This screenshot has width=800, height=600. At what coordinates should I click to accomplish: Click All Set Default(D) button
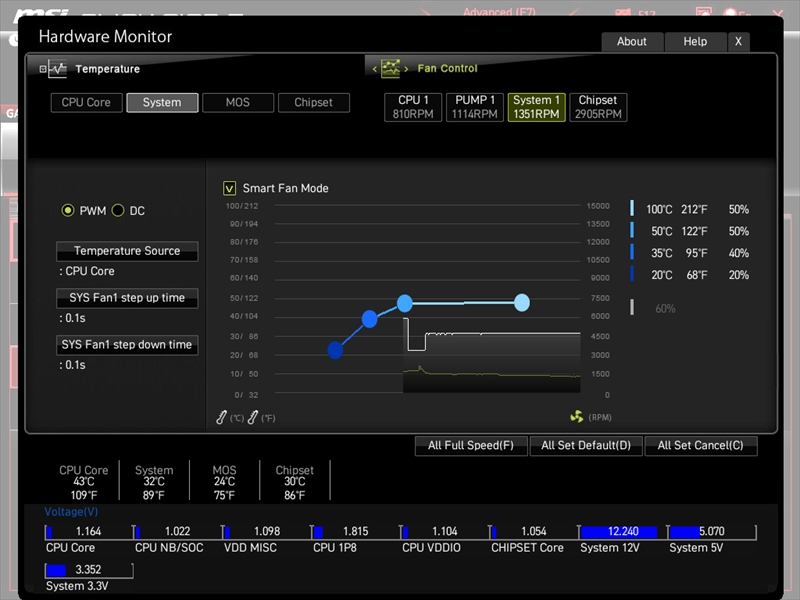coord(586,445)
